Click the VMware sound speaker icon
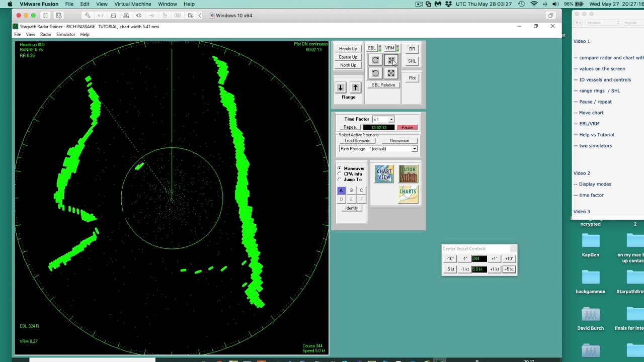 (x=139, y=16)
